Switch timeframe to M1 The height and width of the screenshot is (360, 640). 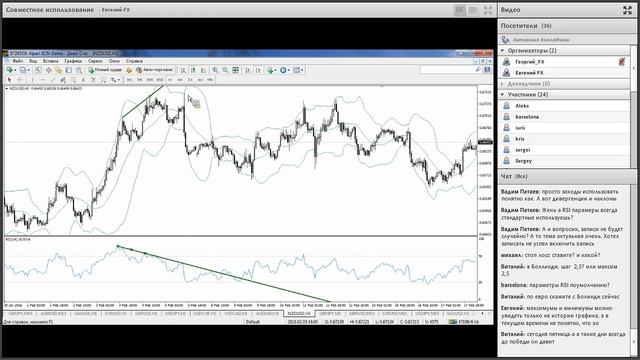pyautogui.click(x=129, y=80)
